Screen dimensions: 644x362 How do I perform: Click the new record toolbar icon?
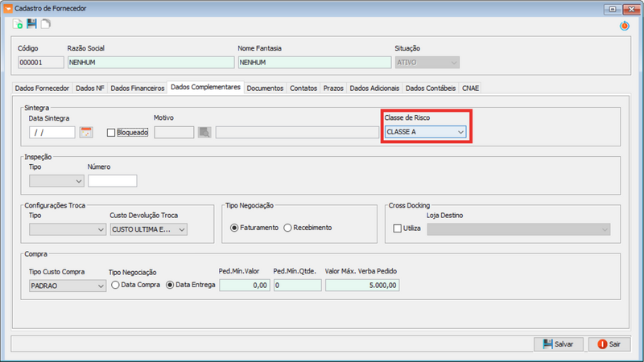coord(19,26)
